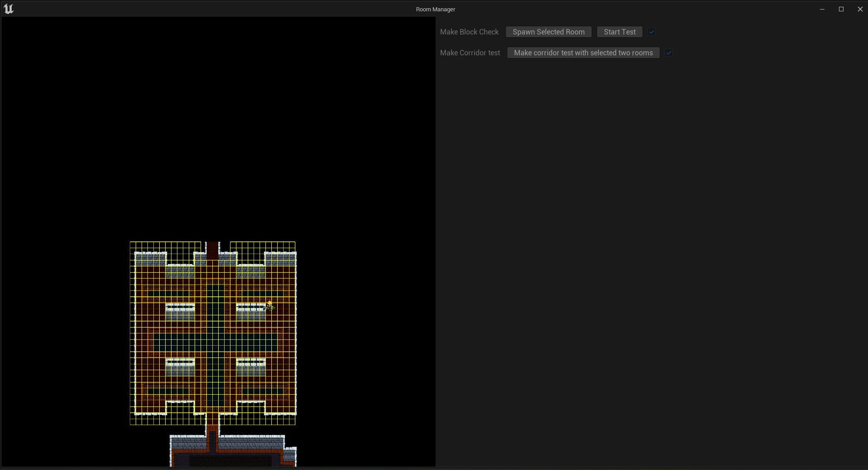Uncheck the Make Corridor test checkbox
Screen dimensions: 868x470
(x=669, y=53)
